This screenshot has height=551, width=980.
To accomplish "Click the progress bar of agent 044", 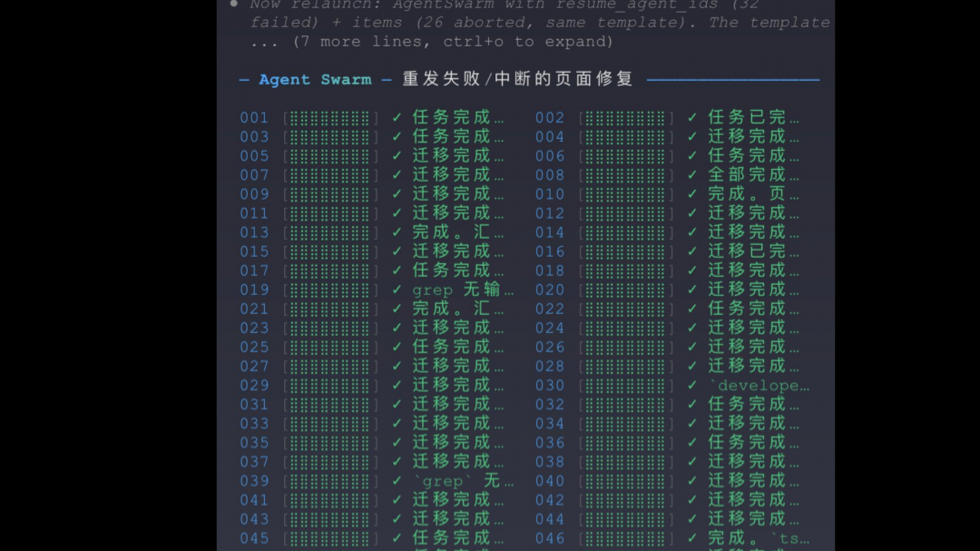I will coord(625,520).
